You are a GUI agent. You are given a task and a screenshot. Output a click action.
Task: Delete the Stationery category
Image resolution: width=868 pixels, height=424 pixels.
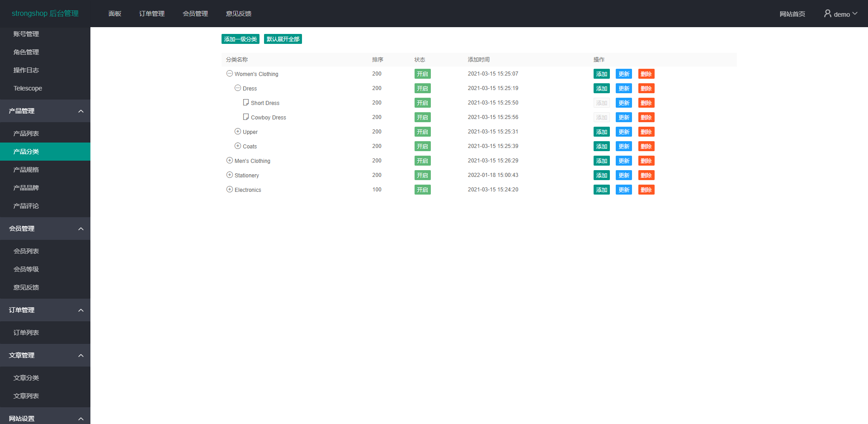click(x=646, y=175)
